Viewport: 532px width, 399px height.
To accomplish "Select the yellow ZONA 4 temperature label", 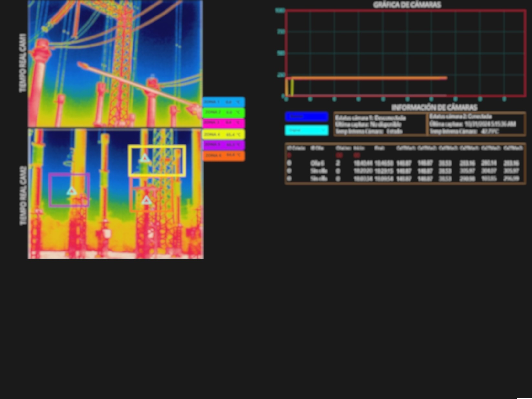I will tap(224, 134).
